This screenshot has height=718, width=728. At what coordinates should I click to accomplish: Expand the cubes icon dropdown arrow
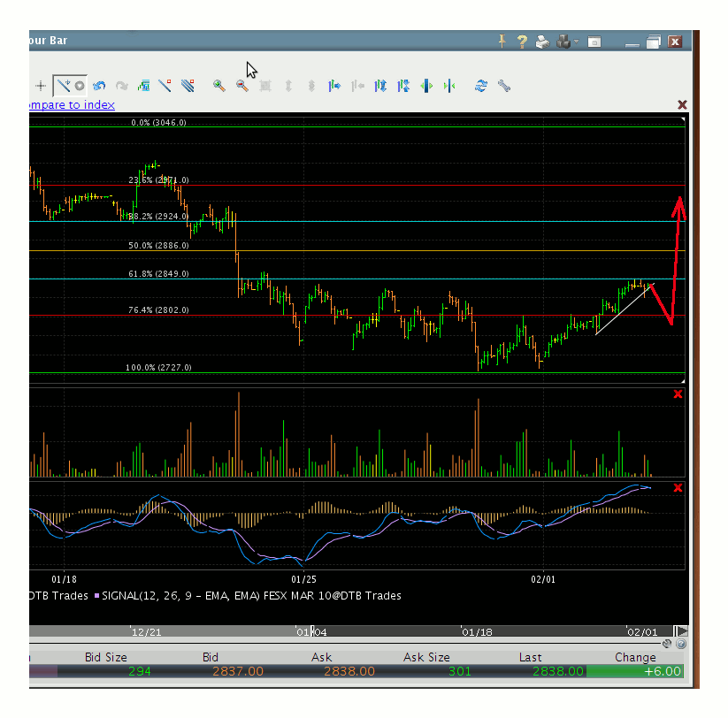[x=576, y=42]
